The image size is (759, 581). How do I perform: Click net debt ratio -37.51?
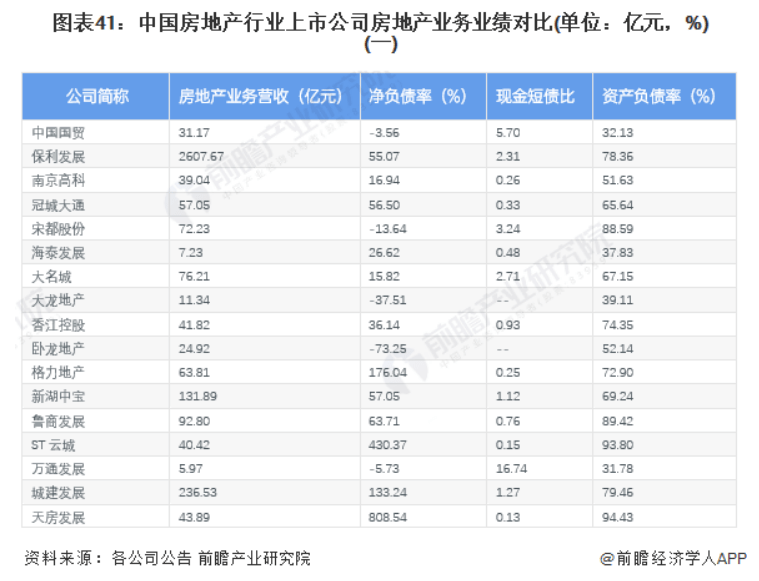coord(388,300)
